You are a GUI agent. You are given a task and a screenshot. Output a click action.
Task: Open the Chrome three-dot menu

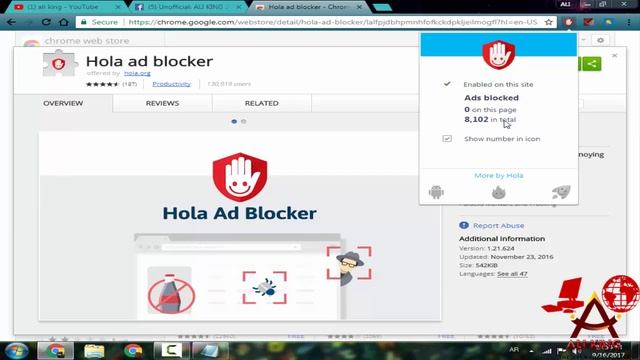tap(629, 22)
